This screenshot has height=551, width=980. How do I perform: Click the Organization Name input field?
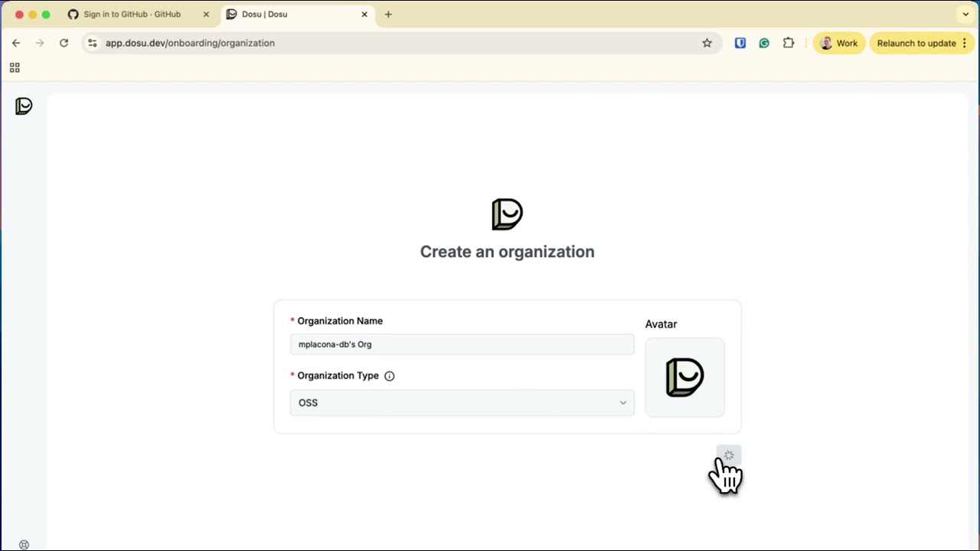(462, 344)
